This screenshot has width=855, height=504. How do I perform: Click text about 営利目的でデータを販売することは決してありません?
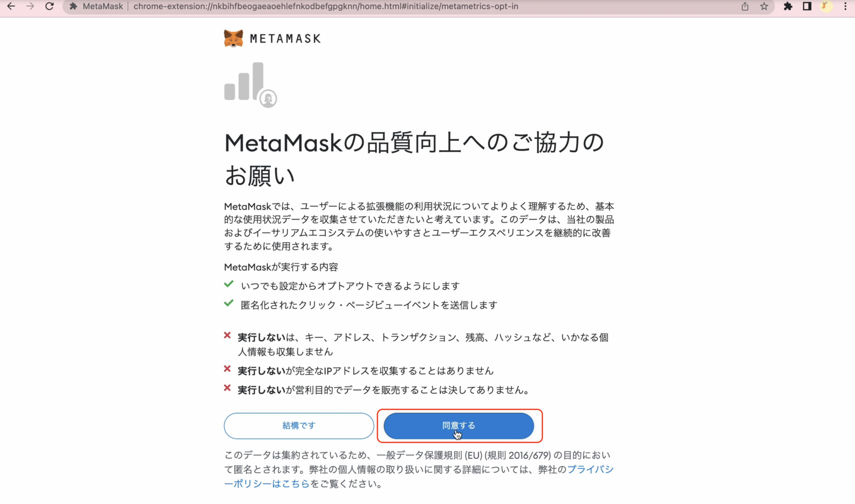(x=385, y=390)
